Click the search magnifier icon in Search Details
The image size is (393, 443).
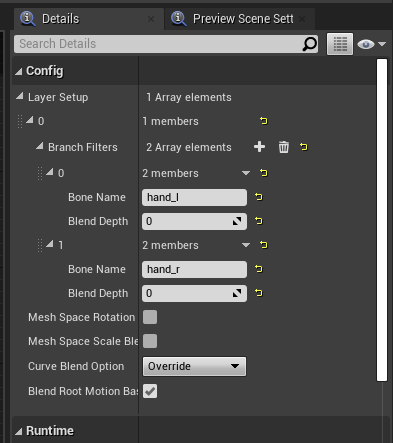pos(309,44)
